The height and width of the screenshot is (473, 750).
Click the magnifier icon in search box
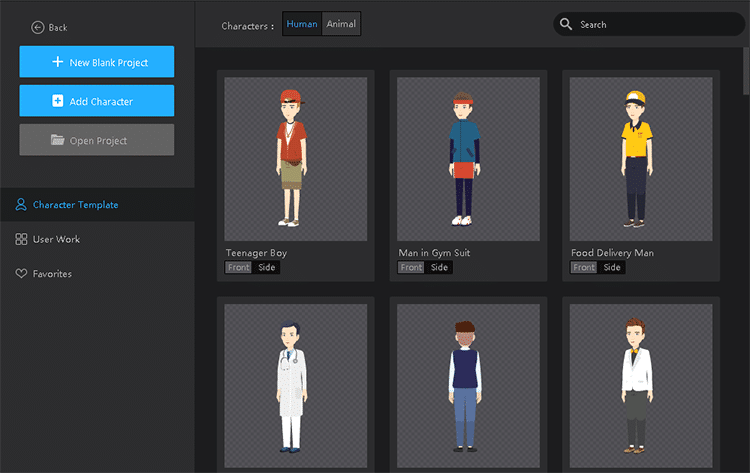click(x=566, y=24)
